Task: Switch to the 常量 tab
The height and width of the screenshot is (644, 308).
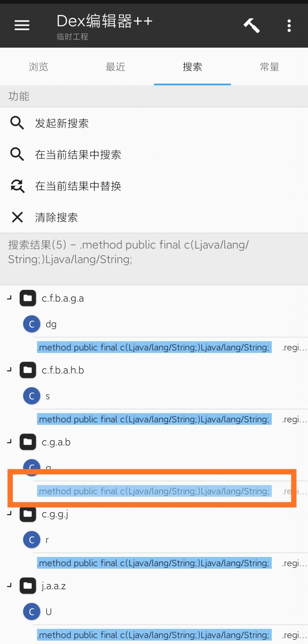Action: click(x=270, y=67)
